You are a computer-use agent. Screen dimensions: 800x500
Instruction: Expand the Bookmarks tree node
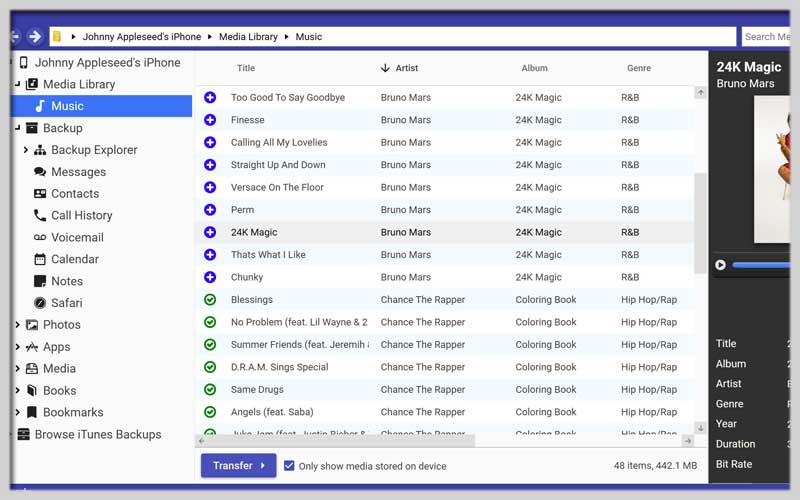point(17,412)
